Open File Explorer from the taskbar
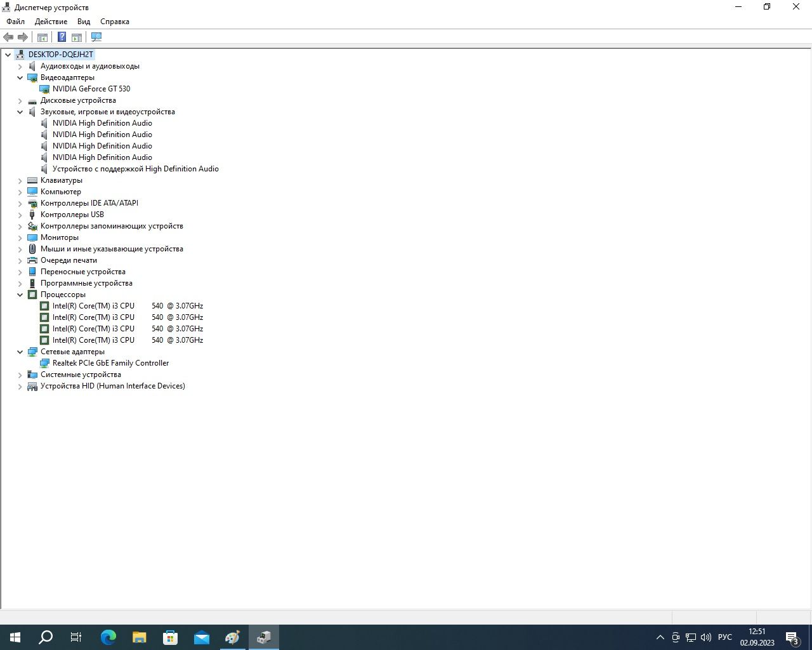Viewport: 812px width, 650px height. 140,637
